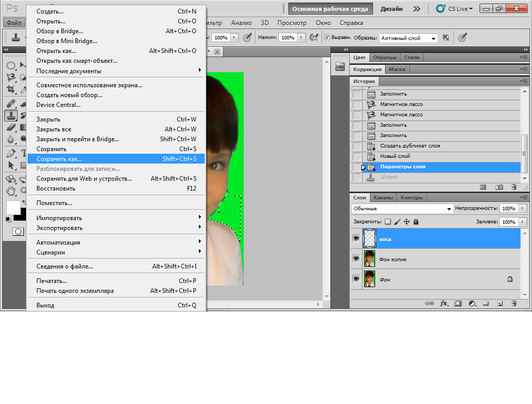
Task: Switch to 'Дизайн' workspace
Action: [x=391, y=9]
